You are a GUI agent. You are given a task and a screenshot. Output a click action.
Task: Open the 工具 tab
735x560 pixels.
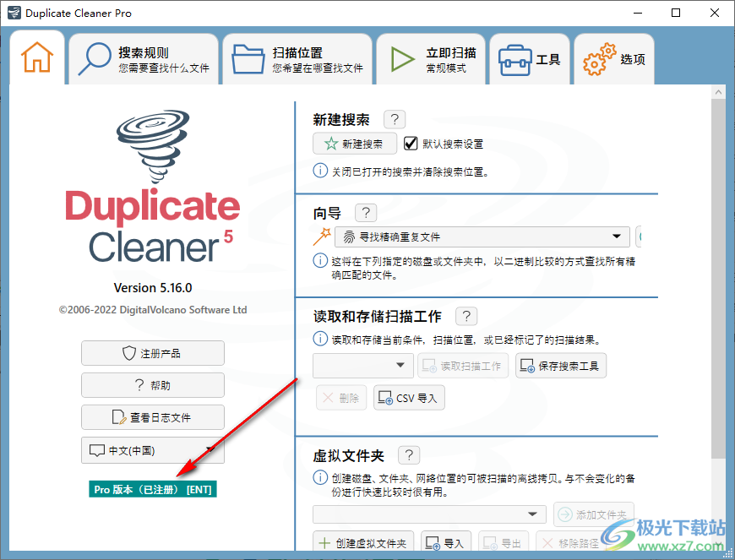530,59
